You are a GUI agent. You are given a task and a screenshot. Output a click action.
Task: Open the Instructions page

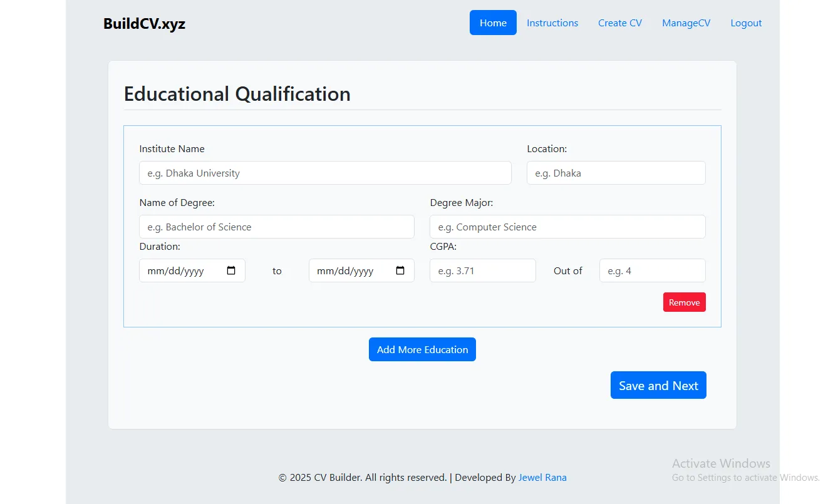[552, 23]
